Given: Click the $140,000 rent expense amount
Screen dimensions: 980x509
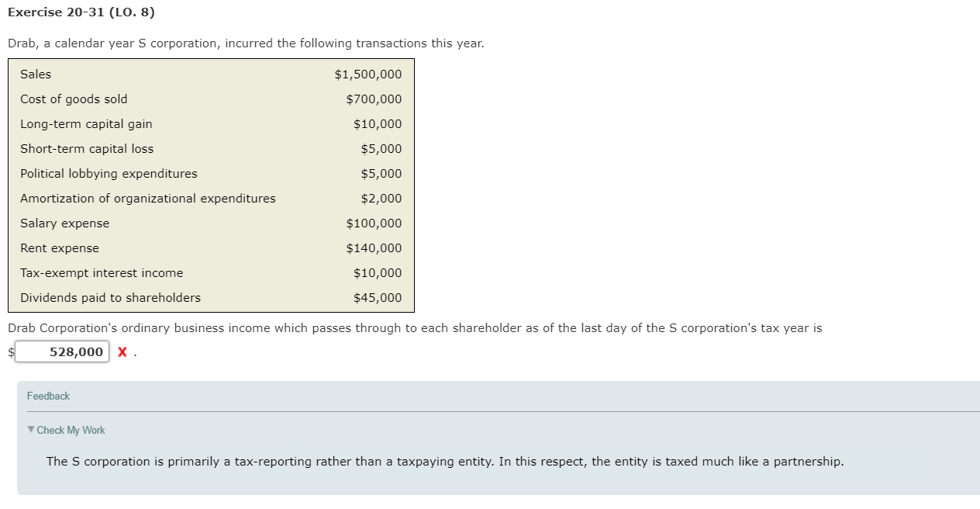Looking at the screenshot, I should (374, 248).
